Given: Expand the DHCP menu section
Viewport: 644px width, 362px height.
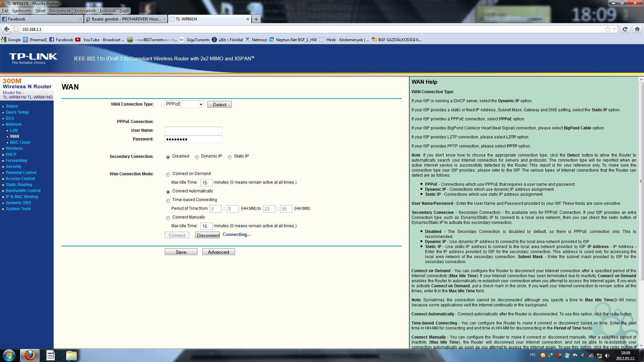Looking at the screenshot, I should (11, 155).
